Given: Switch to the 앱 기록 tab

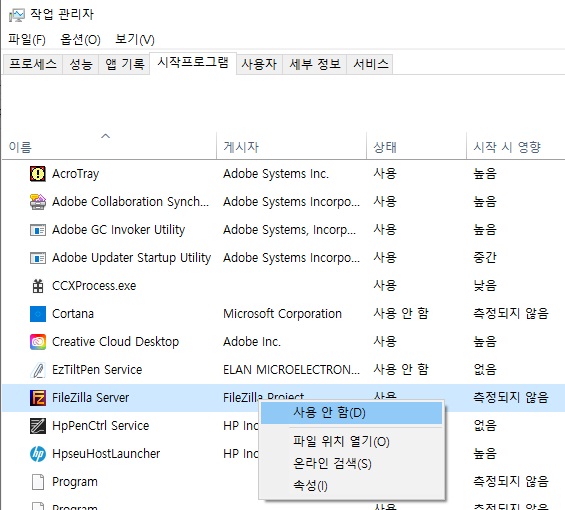Looking at the screenshot, I should click(x=124, y=64).
